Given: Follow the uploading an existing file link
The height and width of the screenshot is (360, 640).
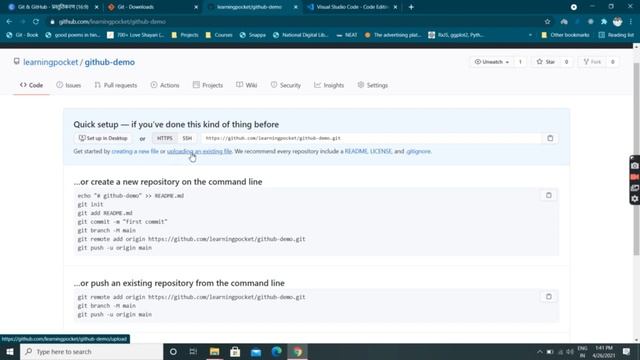Looking at the screenshot, I should [200, 151].
